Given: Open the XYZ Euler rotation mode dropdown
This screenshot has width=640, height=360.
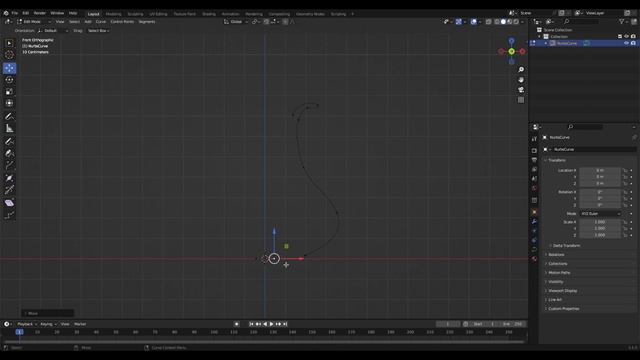Looking at the screenshot, I should point(600,214).
